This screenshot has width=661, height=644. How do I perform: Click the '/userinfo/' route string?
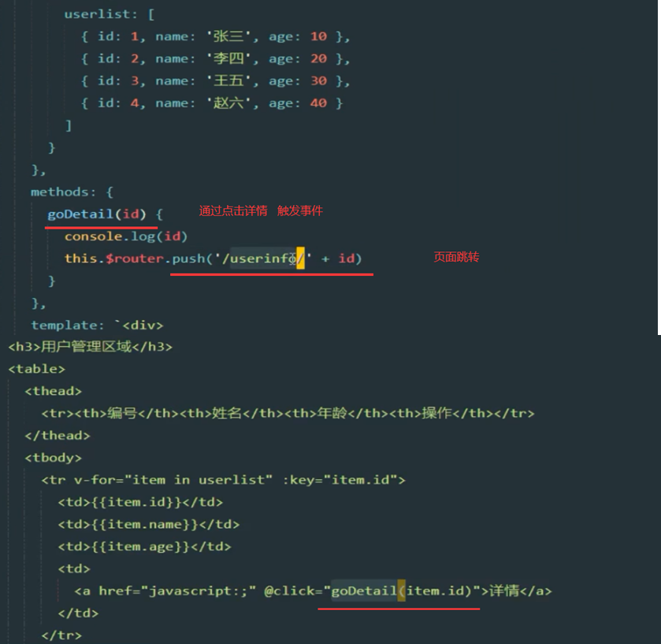click(268, 258)
